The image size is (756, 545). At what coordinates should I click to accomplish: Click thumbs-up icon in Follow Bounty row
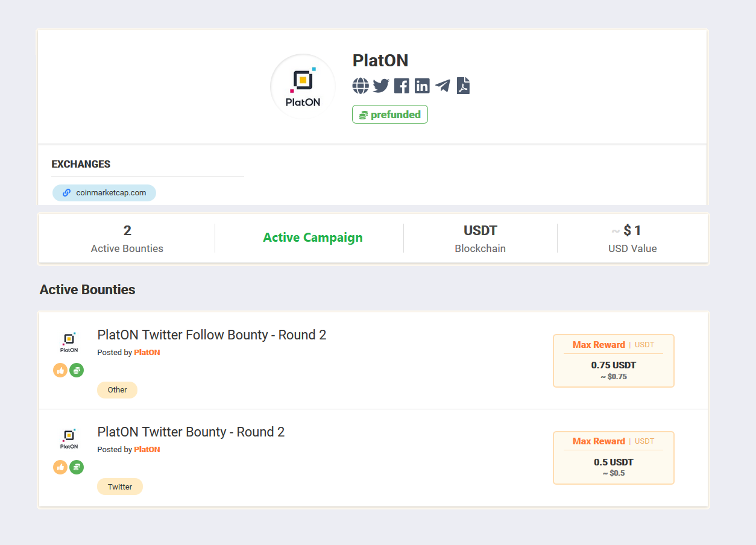60,371
